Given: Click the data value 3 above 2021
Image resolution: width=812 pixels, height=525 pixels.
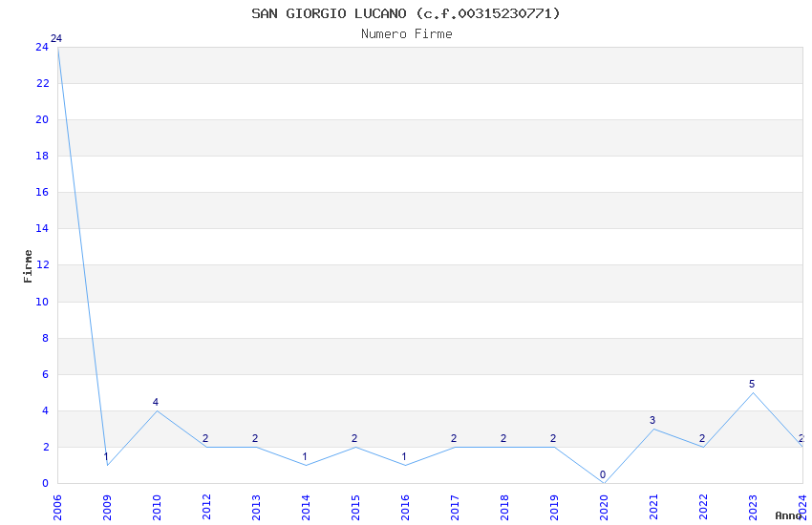Looking at the screenshot, I should coord(652,420).
